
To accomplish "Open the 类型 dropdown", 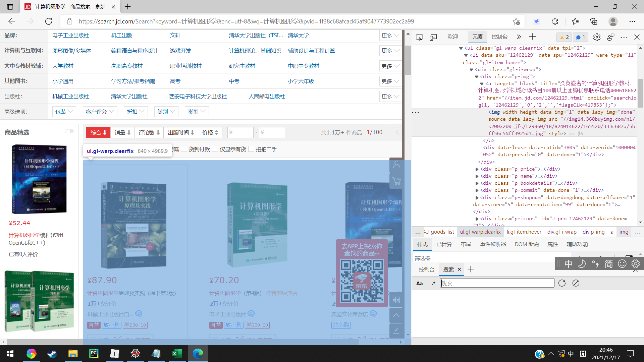I will (x=197, y=112).
